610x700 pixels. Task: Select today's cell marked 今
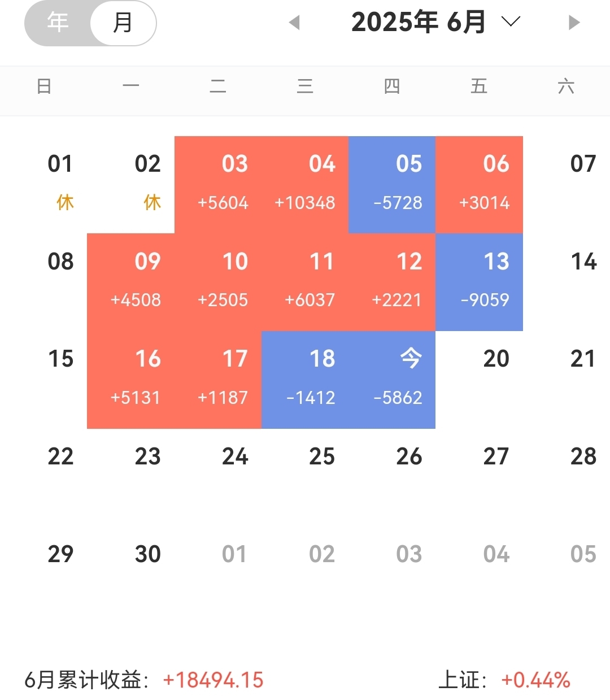pos(392,380)
